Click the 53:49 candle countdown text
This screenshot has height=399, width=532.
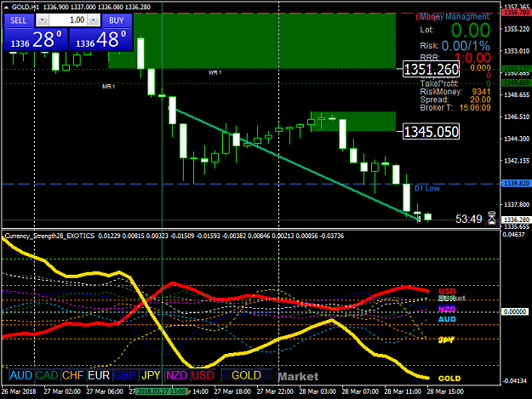tap(468, 219)
